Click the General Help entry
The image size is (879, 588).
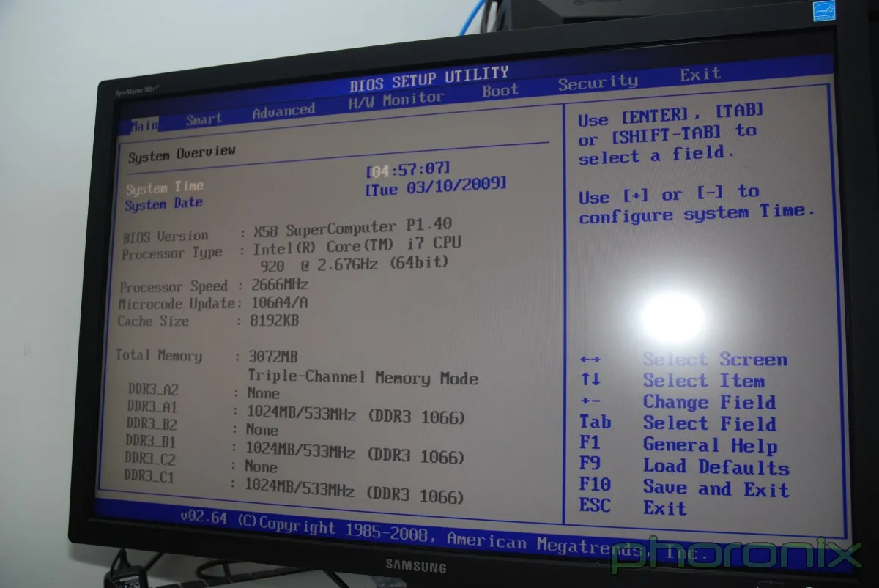click(x=710, y=445)
